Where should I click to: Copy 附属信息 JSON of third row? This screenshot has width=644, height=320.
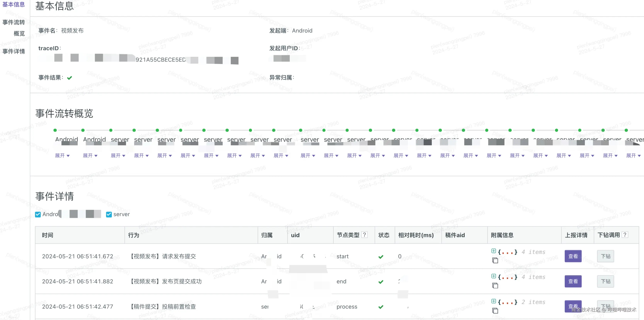[495, 311]
